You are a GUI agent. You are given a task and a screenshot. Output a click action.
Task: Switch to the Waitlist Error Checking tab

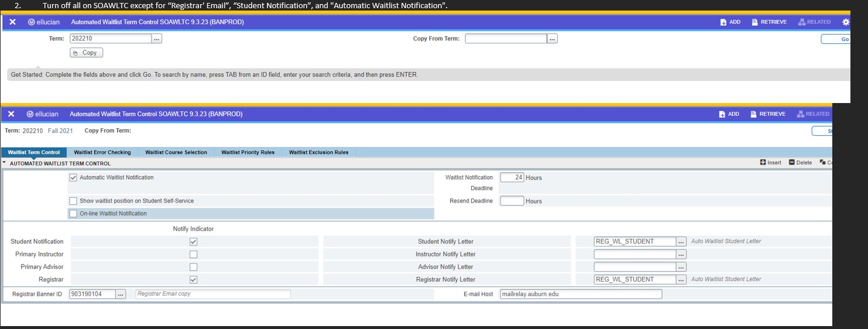tap(102, 152)
